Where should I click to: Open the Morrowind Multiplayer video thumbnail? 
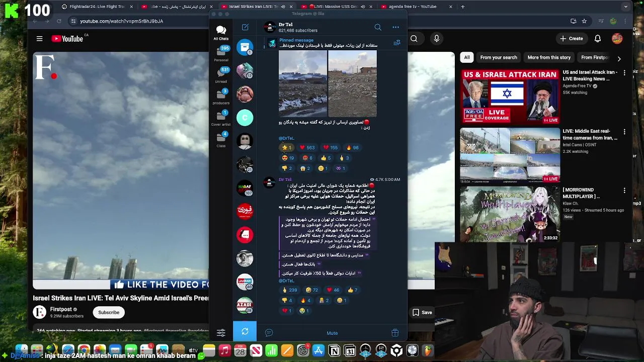pos(510,214)
